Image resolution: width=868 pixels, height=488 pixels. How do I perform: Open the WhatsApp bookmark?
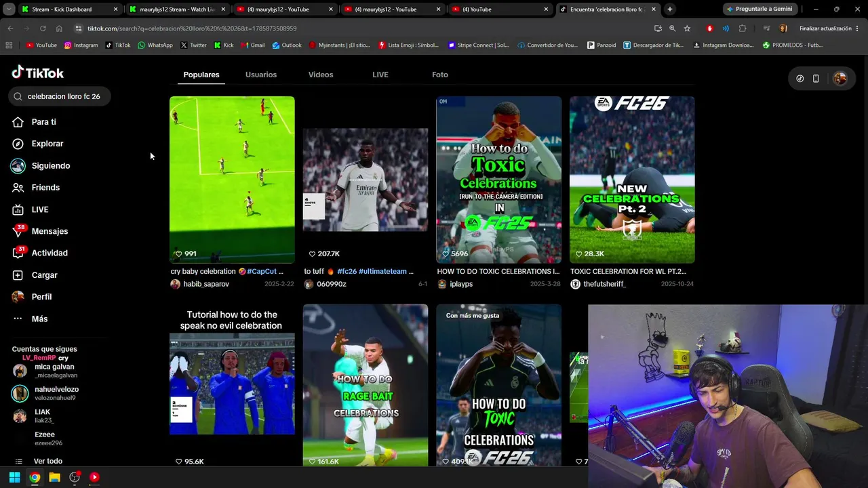point(155,45)
